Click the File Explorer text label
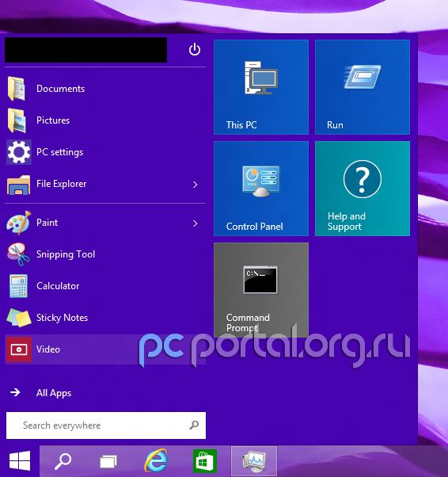This screenshot has height=477, width=448. click(x=61, y=184)
